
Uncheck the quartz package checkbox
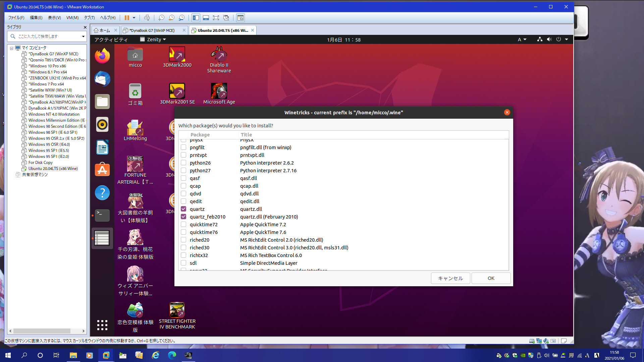click(183, 209)
